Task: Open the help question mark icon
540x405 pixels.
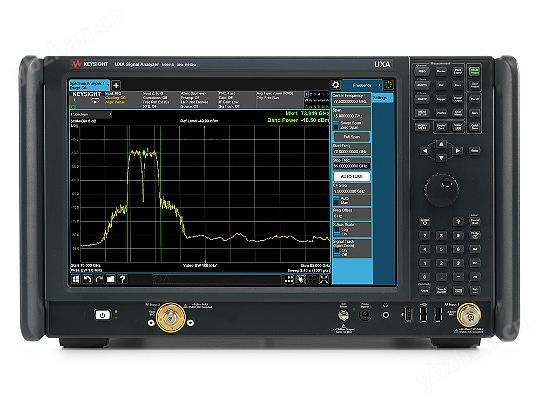Action: 122,279
